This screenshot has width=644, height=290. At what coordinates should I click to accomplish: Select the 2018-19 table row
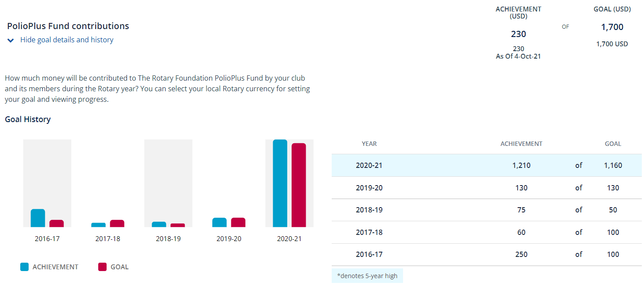(486, 210)
